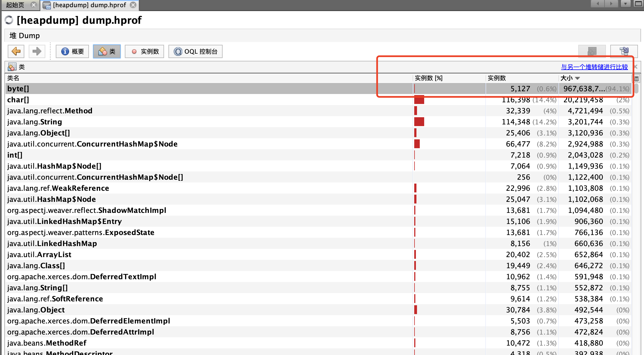This screenshot has width=644, height=355.
Task: Select java.util.LinkedHashMap$Entry row
Action: (318, 221)
